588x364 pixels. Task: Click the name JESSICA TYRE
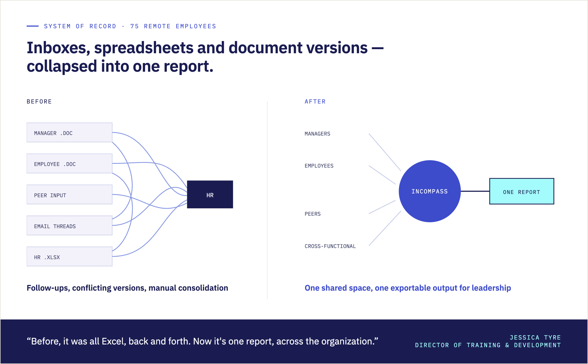coord(535,337)
